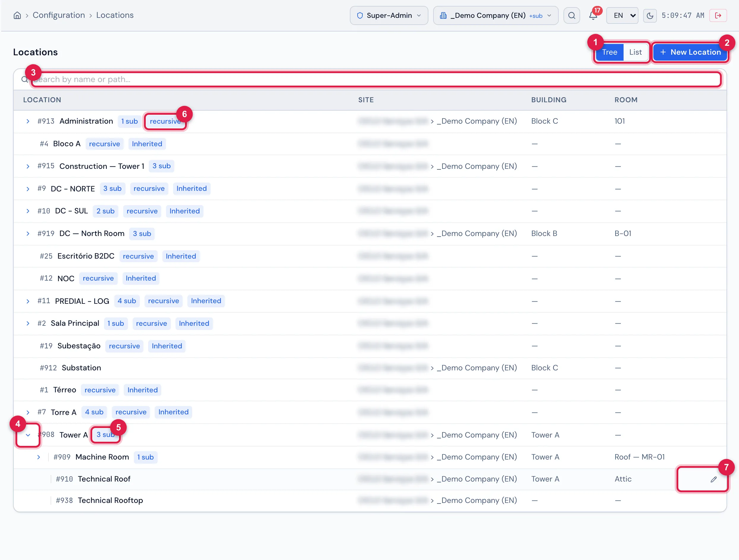
Task: Expand the DC — North Room row
Action: coord(28,234)
